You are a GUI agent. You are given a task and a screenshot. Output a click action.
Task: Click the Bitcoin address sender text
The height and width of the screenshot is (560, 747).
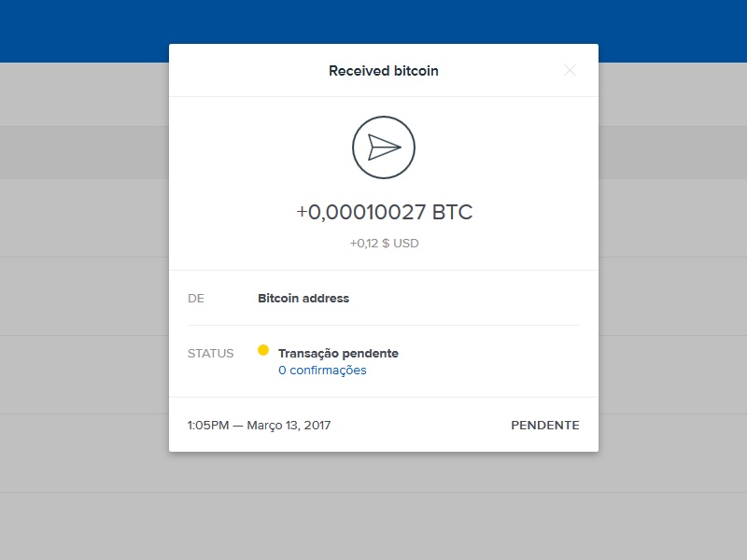(303, 298)
